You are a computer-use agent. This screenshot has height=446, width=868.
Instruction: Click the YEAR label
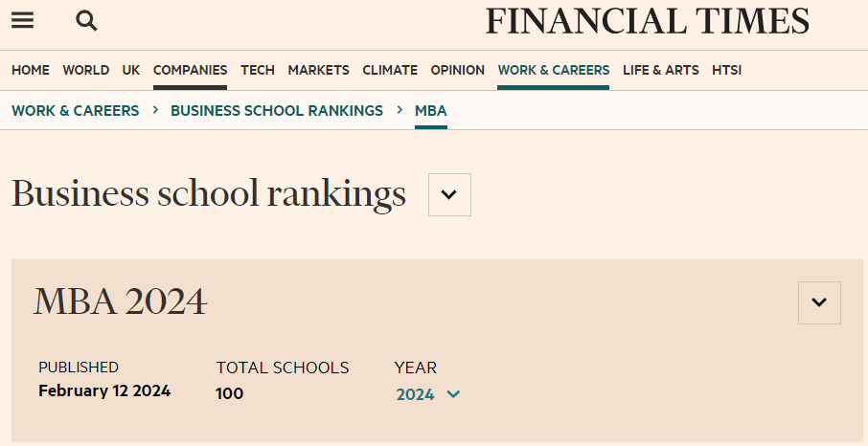tap(416, 368)
